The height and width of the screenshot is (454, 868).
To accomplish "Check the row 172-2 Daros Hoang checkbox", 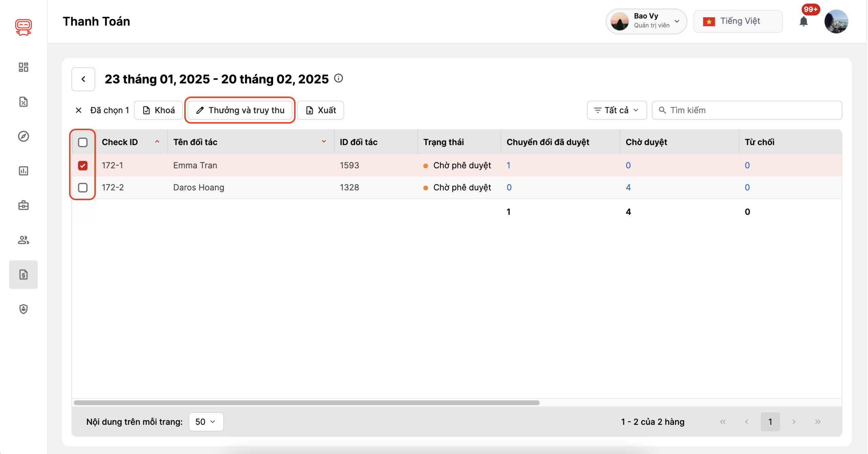I will coord(83,188).
